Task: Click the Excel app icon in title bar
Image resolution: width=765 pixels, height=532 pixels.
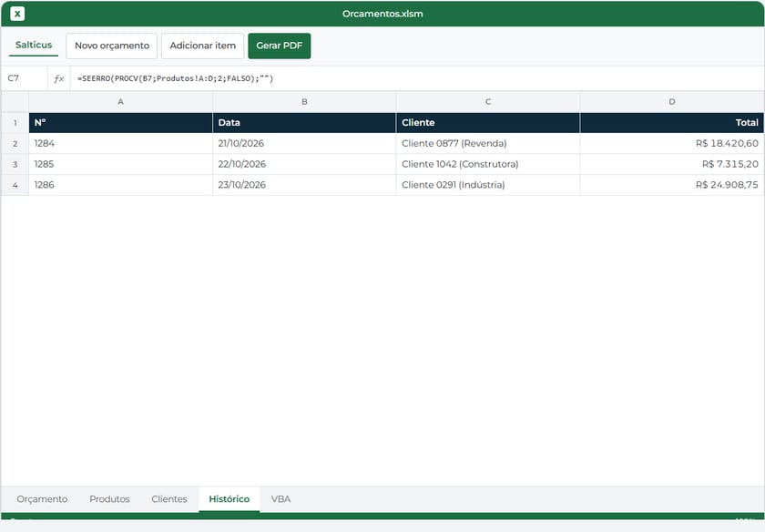Action: pyautogui.click(x=17, y=14)
